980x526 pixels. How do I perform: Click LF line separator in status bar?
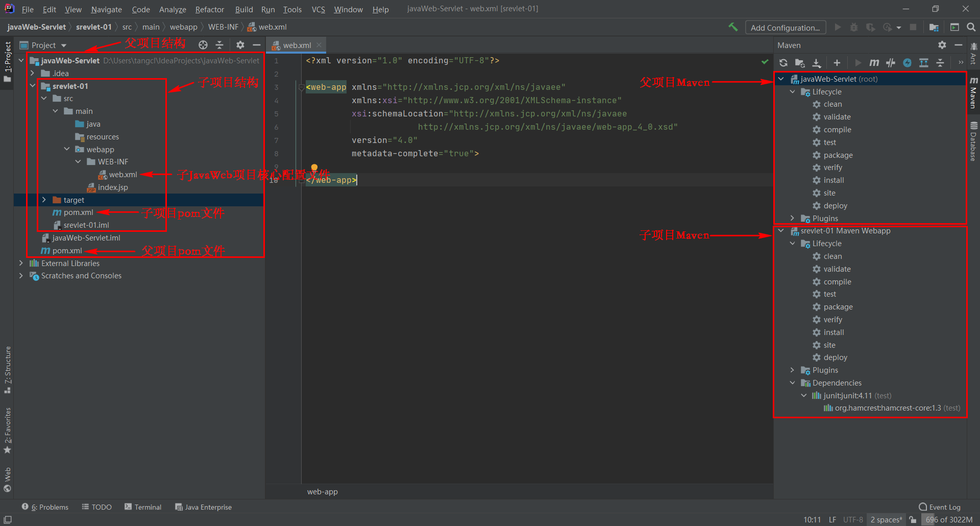pyautogui.click(x=832, y=520)
